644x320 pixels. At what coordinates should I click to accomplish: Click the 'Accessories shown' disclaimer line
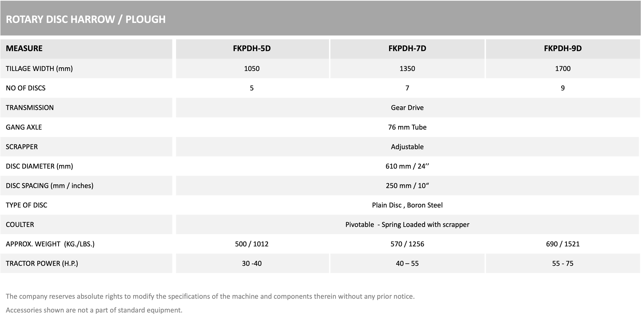(94, 310)
